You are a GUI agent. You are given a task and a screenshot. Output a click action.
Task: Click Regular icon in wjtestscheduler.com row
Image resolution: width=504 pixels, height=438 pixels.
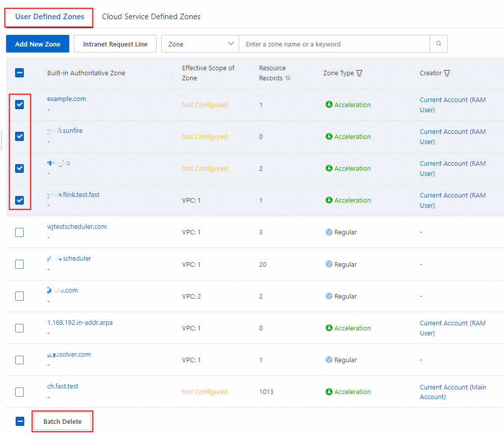[x=329, y=232]
